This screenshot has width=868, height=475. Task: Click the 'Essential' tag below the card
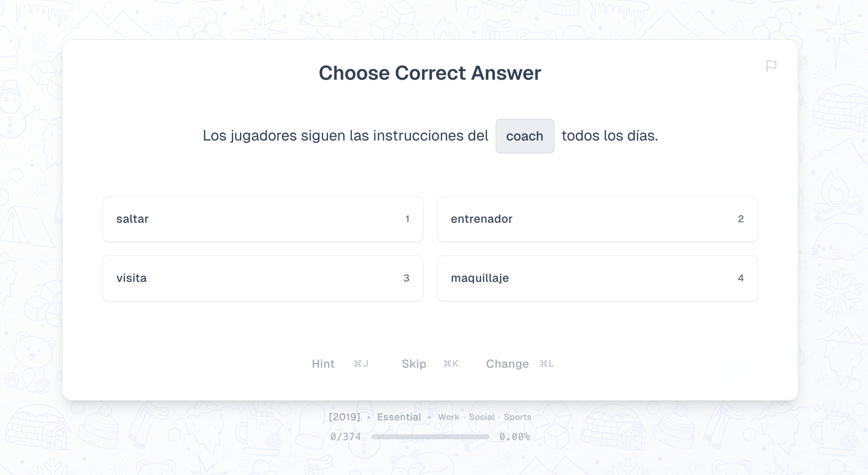coord(398,417)
